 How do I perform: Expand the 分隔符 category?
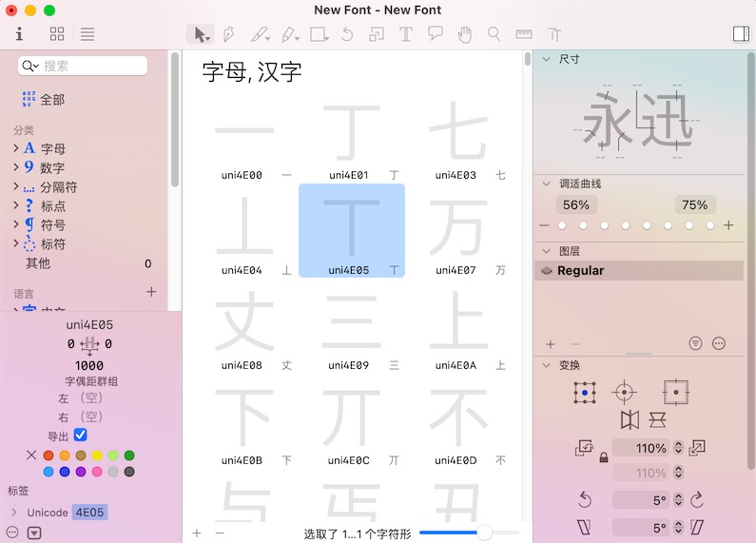click(16, 186)
